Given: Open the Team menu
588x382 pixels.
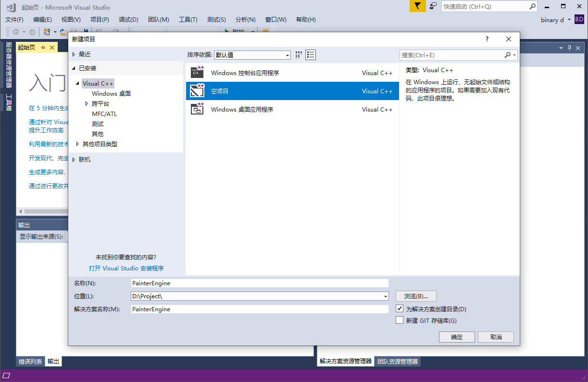Looking at the screenshot, I should click(158, 20).
